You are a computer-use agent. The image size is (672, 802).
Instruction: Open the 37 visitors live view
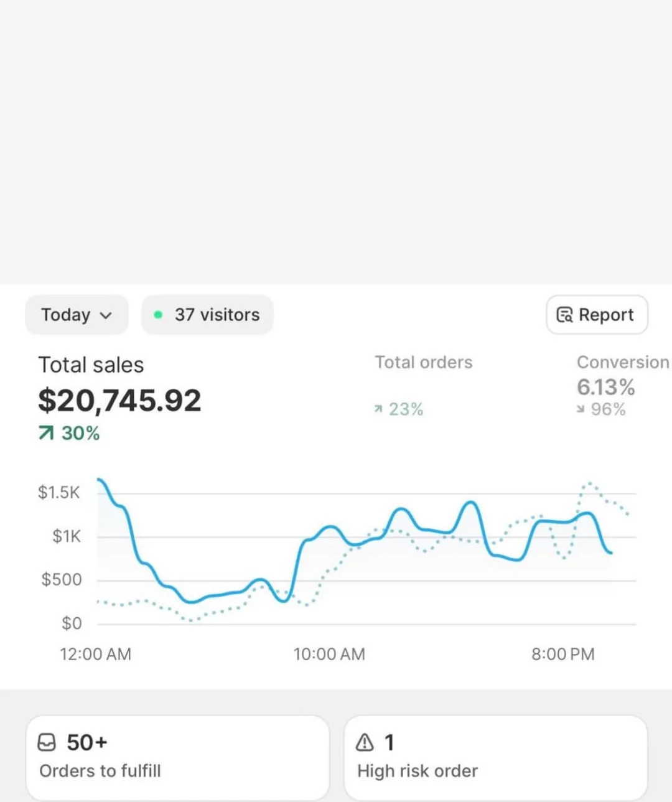207,315
